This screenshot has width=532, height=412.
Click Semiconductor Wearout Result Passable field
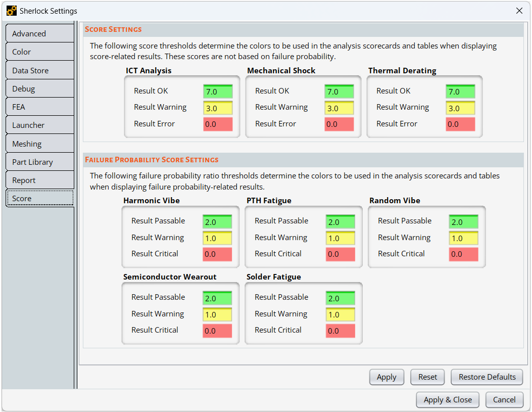click(x=217, y=298)
